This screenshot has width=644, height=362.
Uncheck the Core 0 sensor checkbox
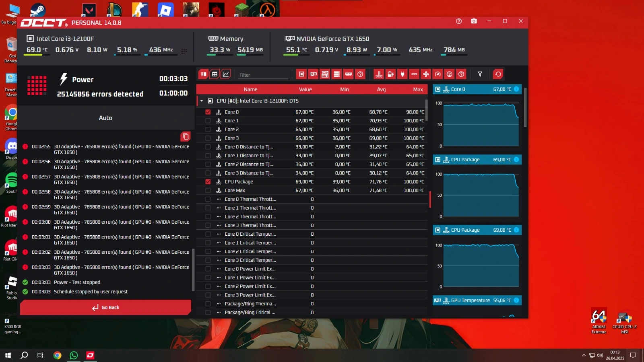pyautogui.click(x=208, y=112)
